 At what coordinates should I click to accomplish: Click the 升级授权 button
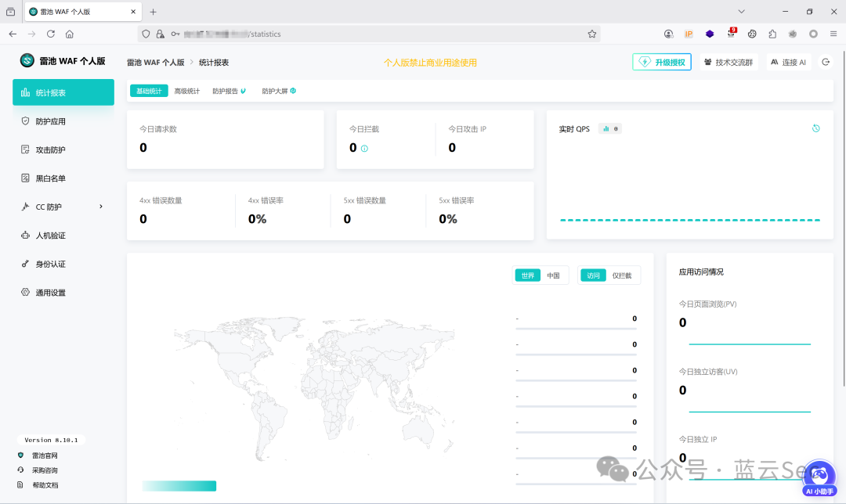(662, 62)
